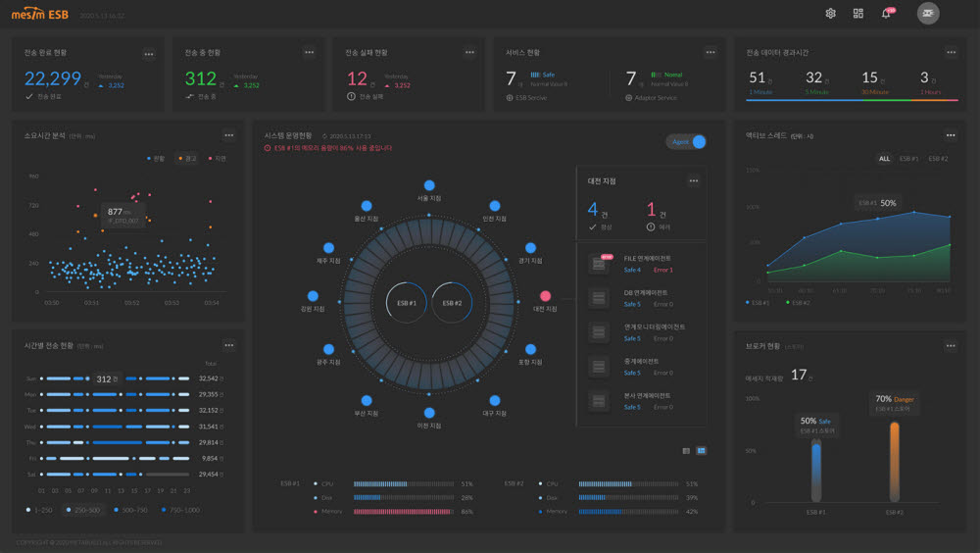The height and width of the screenshot is (553, 980).
Task: Click the ESB #1 Memory usage bar
Action: pos(404,512)
